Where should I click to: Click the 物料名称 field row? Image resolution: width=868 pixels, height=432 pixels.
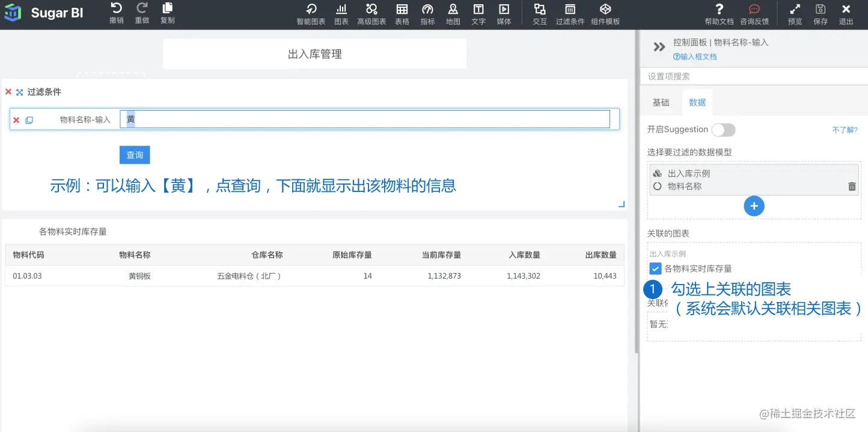[x=754, y=187]
